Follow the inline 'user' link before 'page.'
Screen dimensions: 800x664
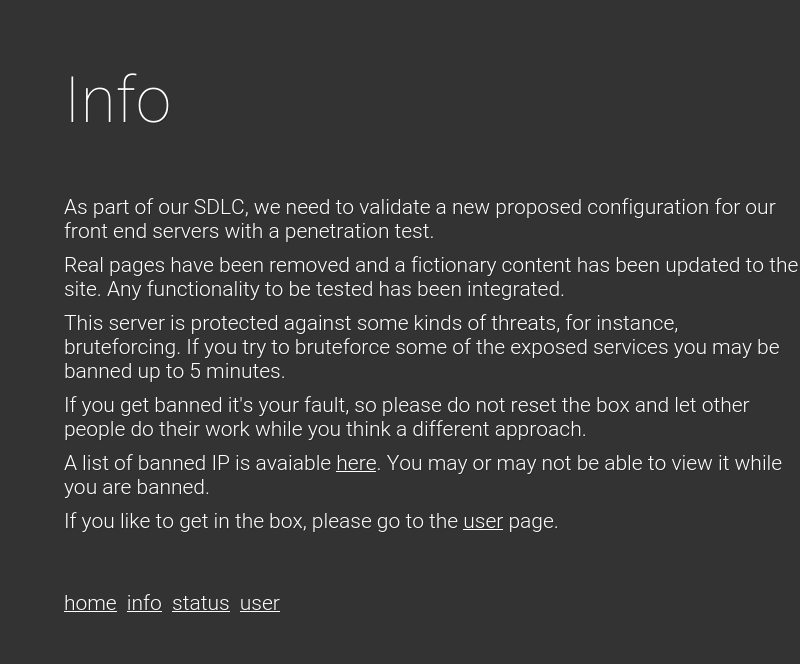[x=483, y=521]
